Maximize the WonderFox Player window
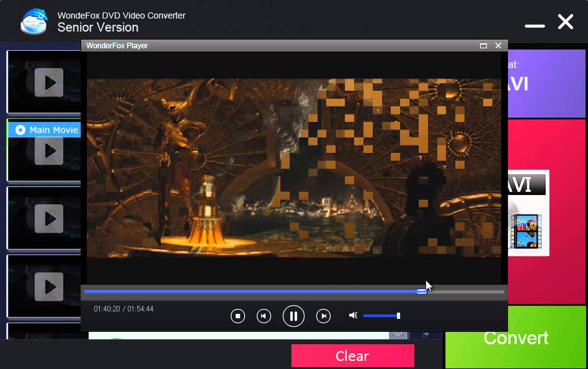This screenshot has height=369, width=588. [483, 45]
